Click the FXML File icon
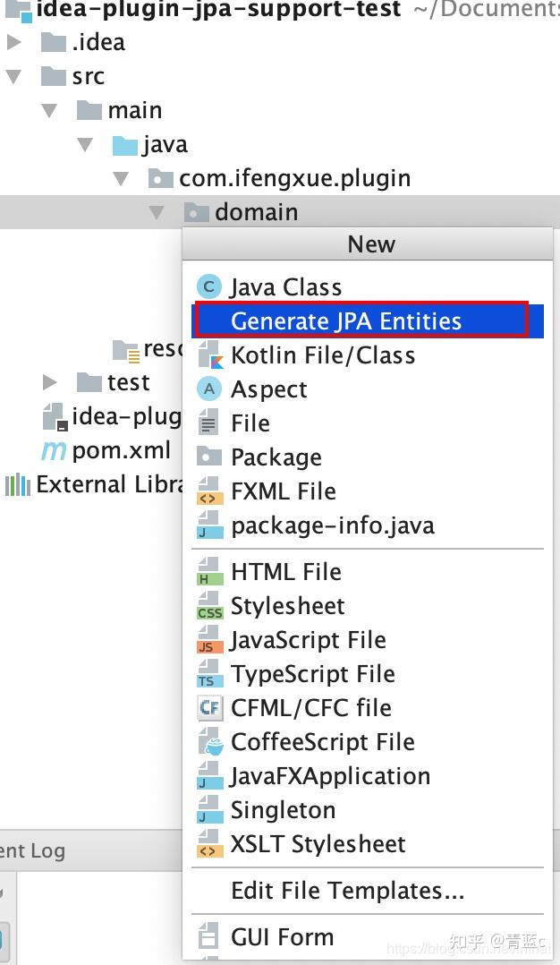This screenshot has height=965, width=560. [209, 491]
